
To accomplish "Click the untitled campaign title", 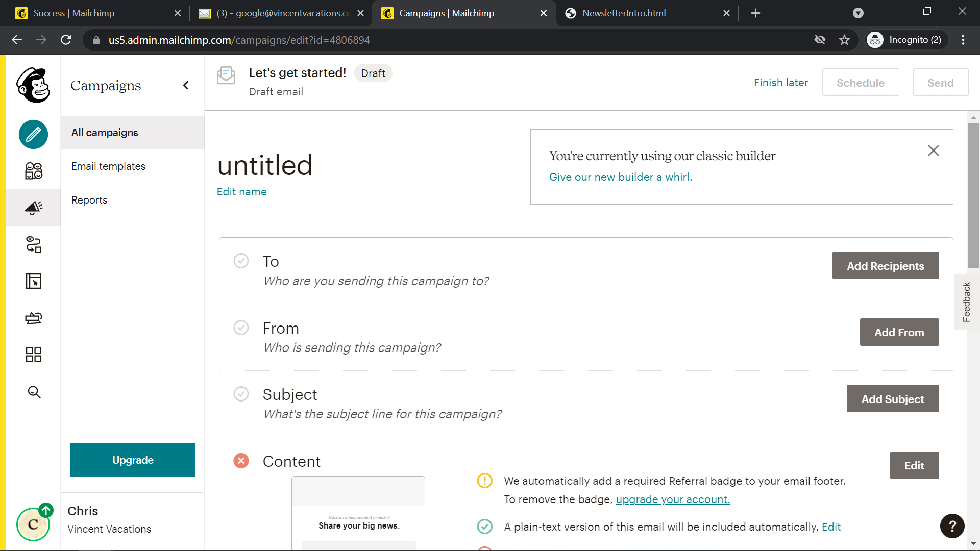I will (264, 165).
